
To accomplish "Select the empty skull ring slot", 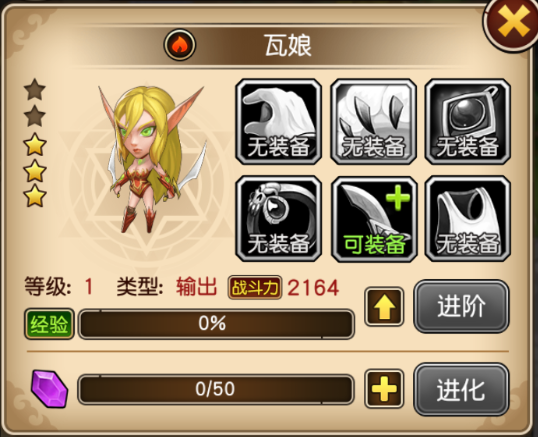I will coord(278,219).
